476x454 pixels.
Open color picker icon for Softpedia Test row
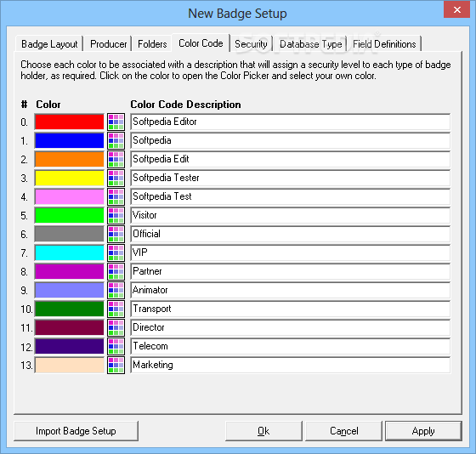(x=116, y=196)
